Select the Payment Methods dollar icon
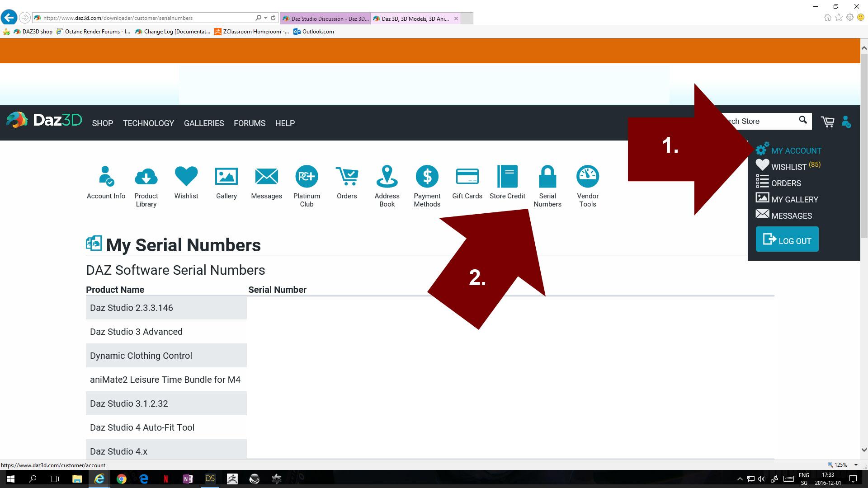This screenshot has width=868, height=488. pos(427,176)
